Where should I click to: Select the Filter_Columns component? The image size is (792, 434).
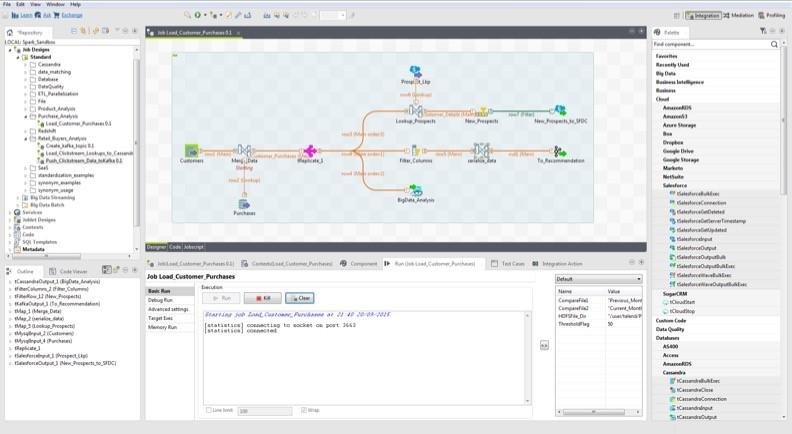click(x=414, y=149)
